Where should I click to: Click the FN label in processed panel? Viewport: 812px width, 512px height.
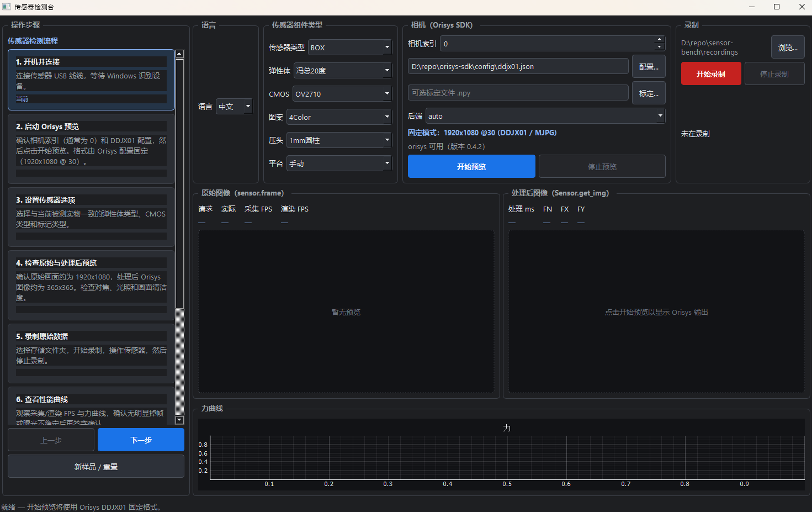pos(548,209)
